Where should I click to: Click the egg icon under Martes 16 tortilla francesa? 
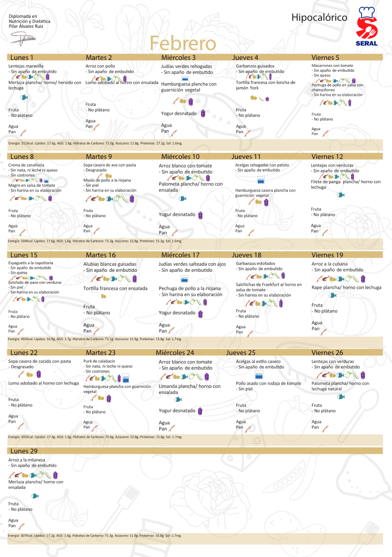(x=104, y=296)
